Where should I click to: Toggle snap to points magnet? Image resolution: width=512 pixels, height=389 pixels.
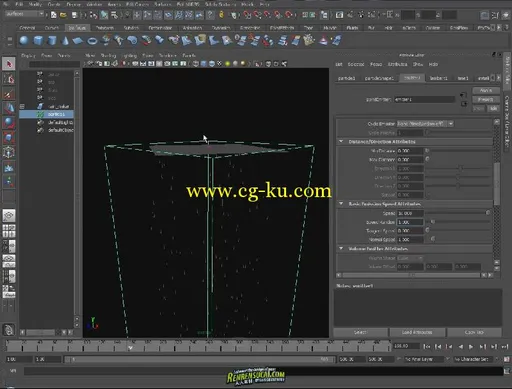tap(268, 15)
